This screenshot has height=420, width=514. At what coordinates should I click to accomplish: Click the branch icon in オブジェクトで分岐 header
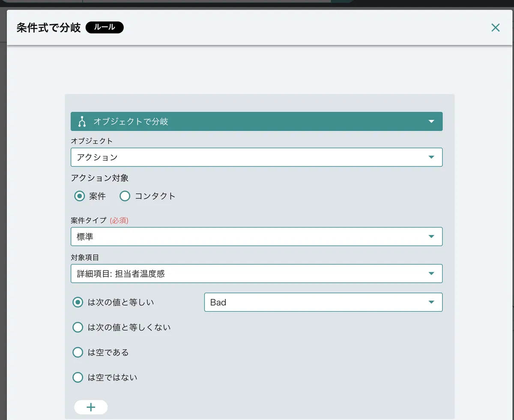82,122
